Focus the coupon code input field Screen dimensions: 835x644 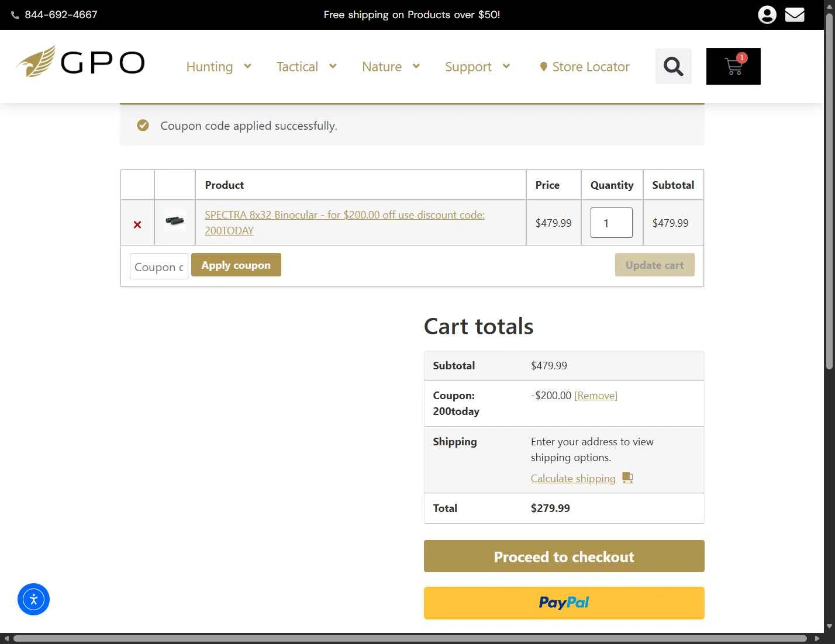(159, 266)
